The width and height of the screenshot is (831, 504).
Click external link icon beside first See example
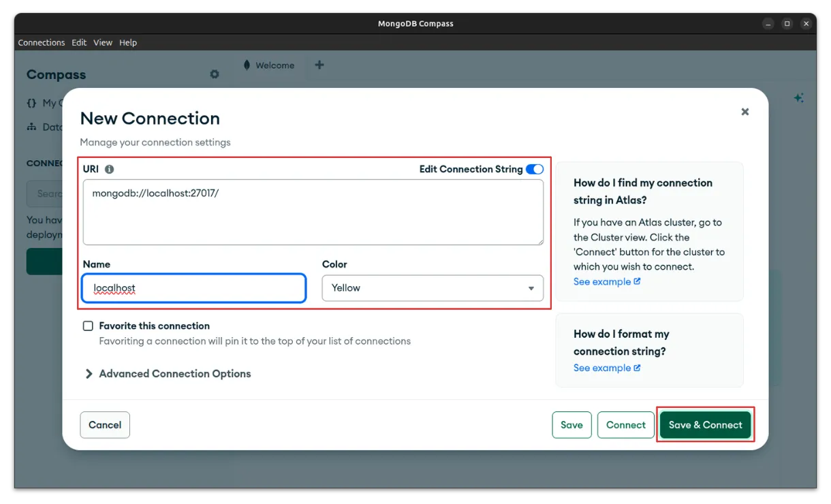tap(637, 281)
